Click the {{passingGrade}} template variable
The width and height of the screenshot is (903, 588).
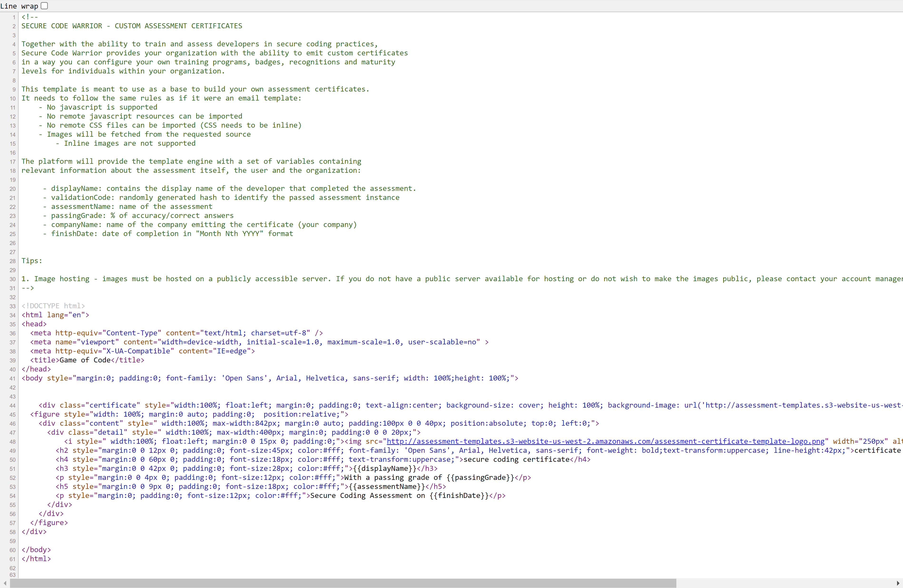[x=480, y=478]
